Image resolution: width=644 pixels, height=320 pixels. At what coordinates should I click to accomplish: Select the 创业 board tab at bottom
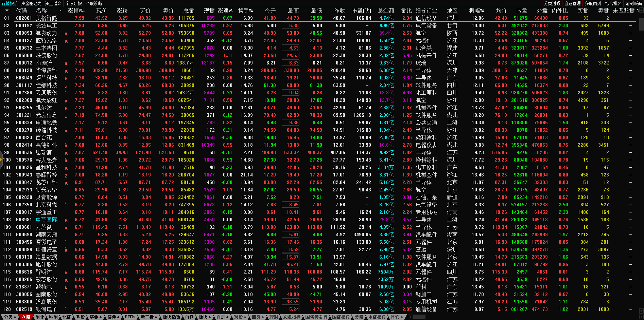pos(40,317)
